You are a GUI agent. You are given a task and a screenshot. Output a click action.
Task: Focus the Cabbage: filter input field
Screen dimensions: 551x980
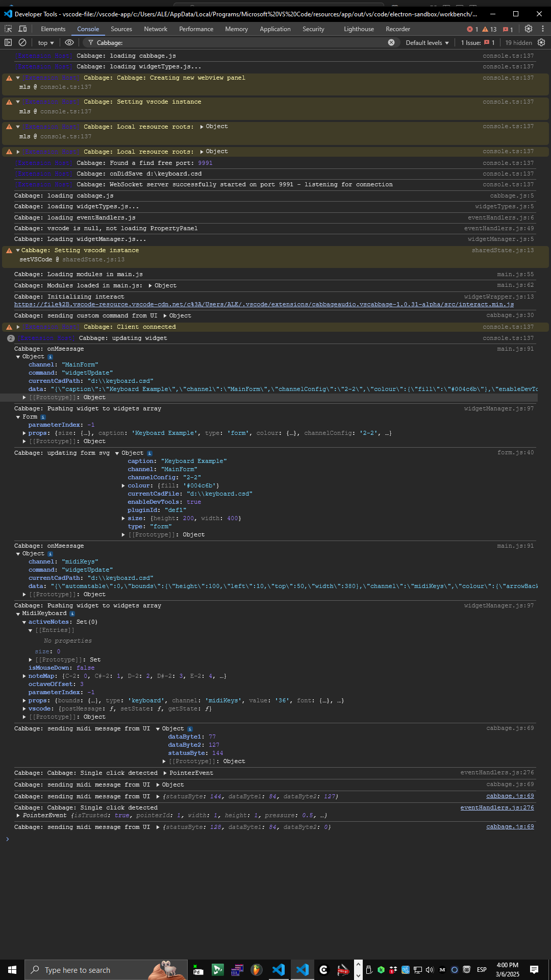click(240, 43)
